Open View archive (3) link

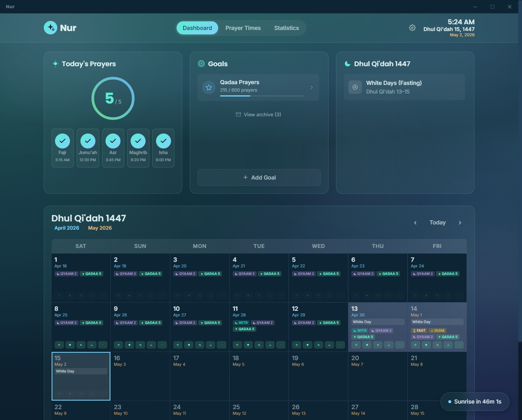coord(259,114)
